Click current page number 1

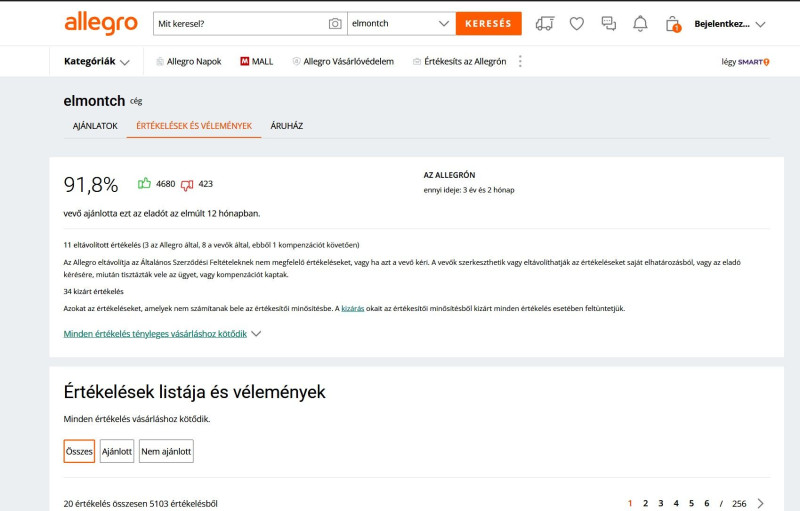(x=630, y=503)
